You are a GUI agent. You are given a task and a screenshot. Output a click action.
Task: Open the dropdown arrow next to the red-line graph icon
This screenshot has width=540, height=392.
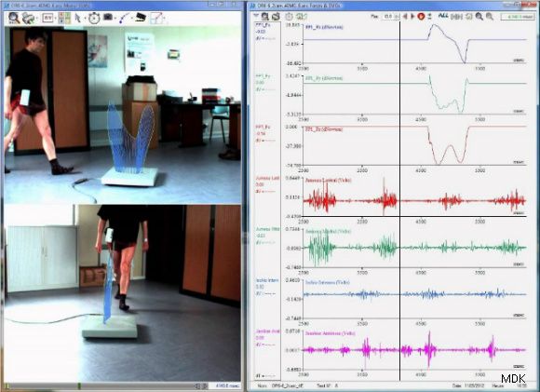click(165, 18)
